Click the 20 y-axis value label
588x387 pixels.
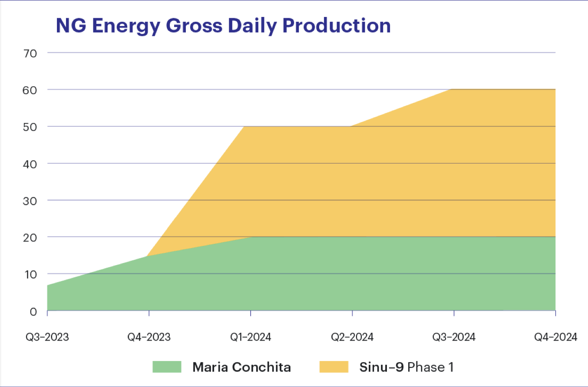[32, 237]
